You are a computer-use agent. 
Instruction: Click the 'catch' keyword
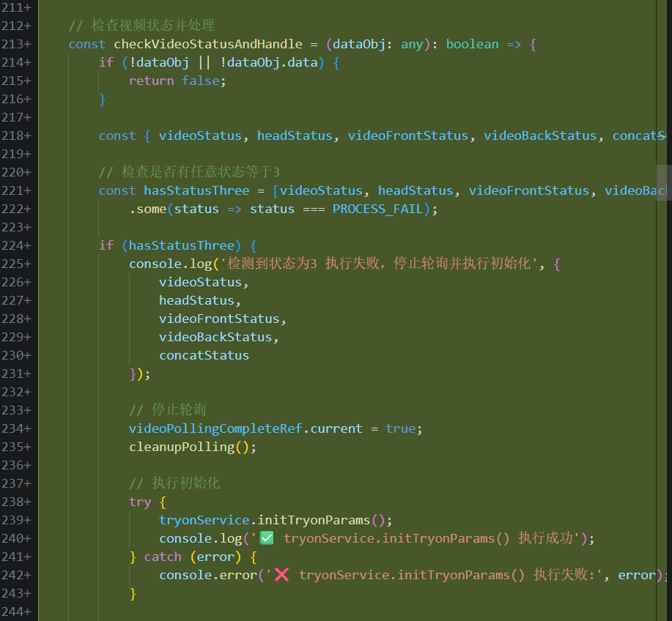coord(163,557)
